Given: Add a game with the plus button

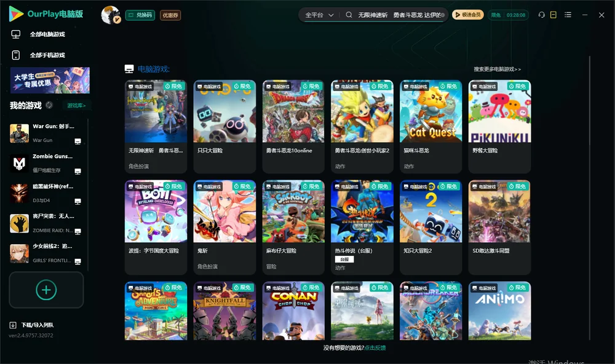Looking at the screenshot, I should [x=46, y=290].
